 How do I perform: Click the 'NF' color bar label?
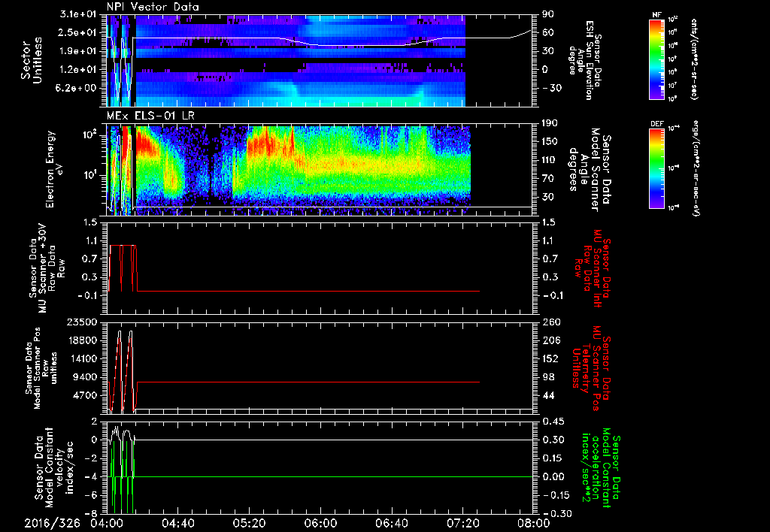click(656, 15)
